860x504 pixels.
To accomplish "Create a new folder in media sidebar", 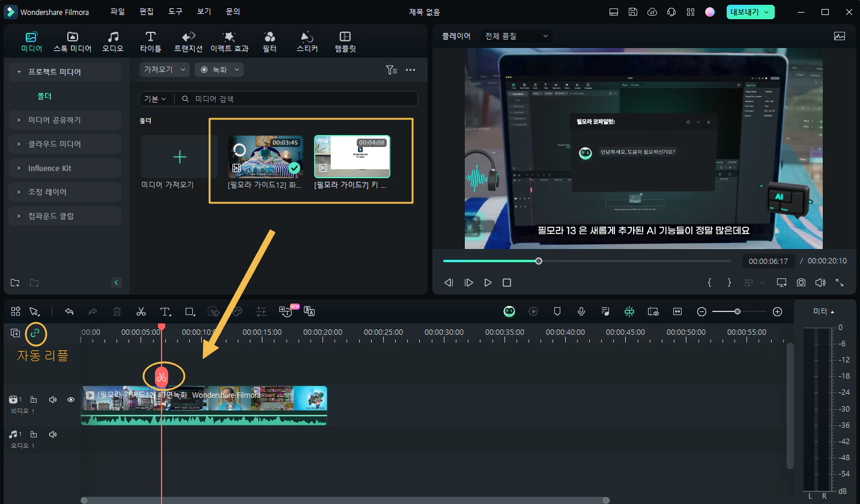I will [x=15, y=282].
